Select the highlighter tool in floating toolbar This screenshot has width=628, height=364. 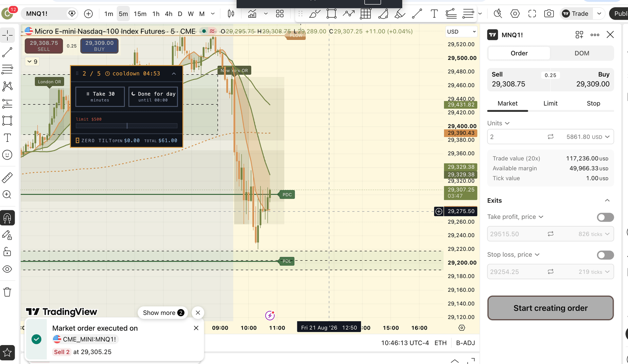click(400, 14)
